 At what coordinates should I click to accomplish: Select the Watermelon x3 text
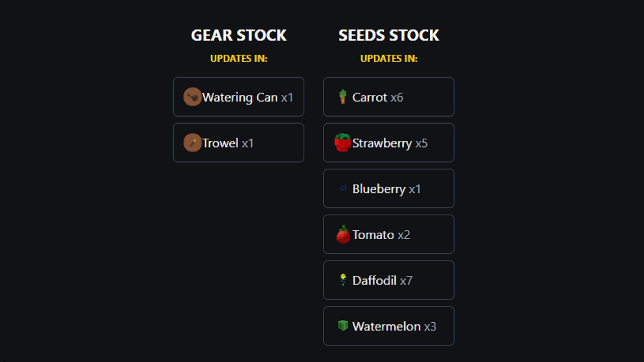click(x=394, y=326)
